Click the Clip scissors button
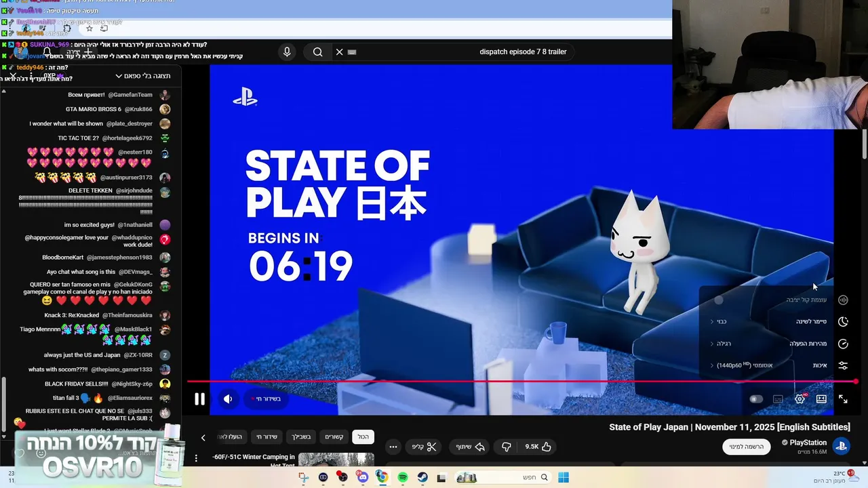868x488 pixels. coord(424,447)
